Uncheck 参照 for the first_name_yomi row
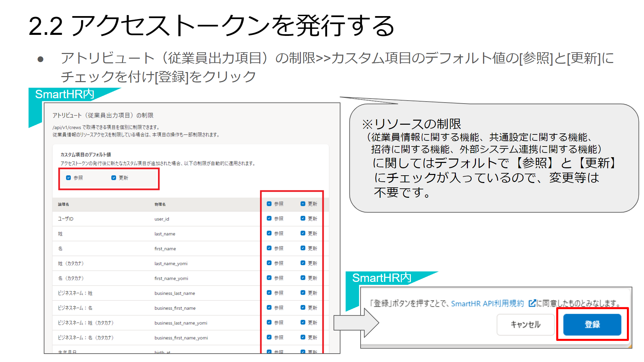The image size is (644, 362). (x=269, y=278)
